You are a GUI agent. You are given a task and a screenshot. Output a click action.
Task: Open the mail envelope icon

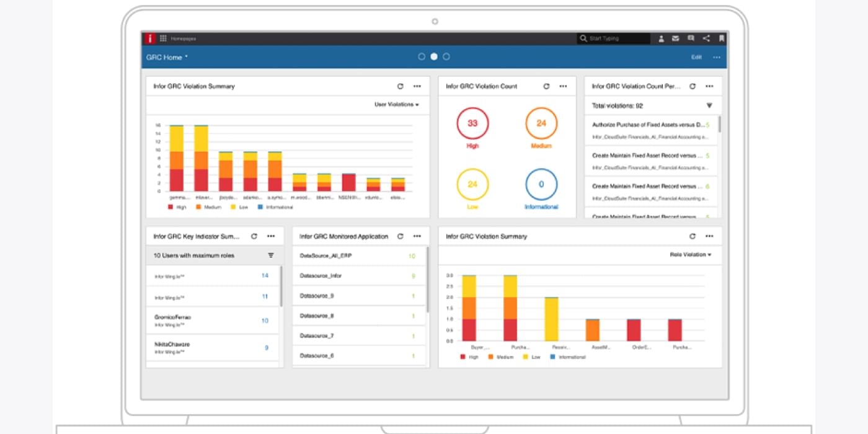[x=676, y=38]
